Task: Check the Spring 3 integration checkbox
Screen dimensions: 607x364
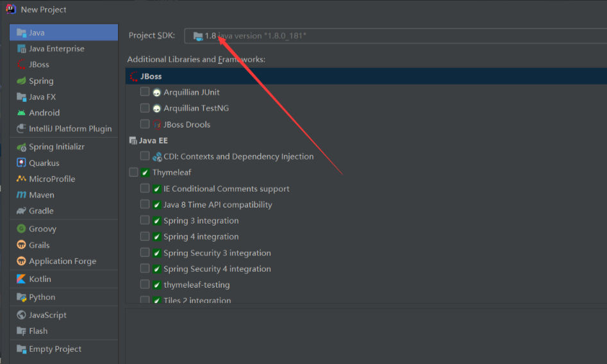Action: [145, 220]
